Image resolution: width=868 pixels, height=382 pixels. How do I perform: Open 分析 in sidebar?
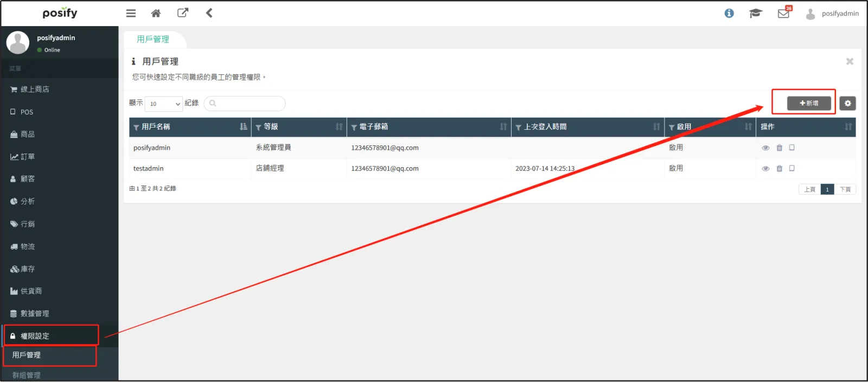(x=60, y=201)
